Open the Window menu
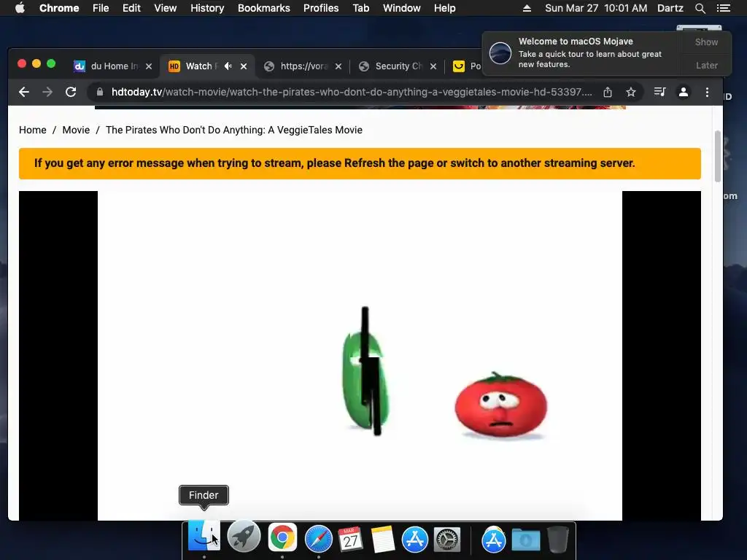Viewport: 747px width, 560px height. click(x=402, y=8)
